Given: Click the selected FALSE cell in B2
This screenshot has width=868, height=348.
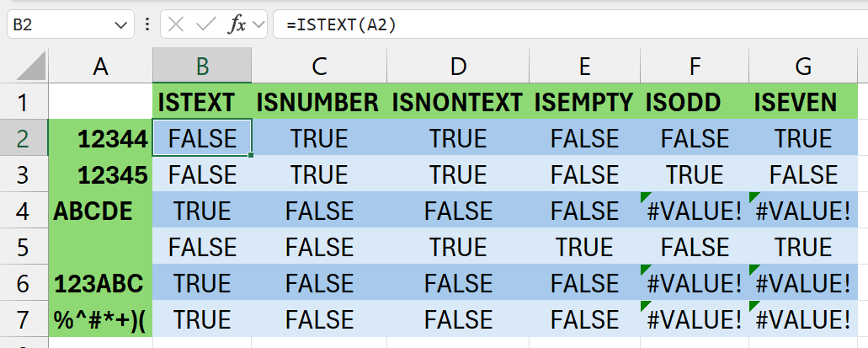Looking at the screenshot, I should (202, 138).
